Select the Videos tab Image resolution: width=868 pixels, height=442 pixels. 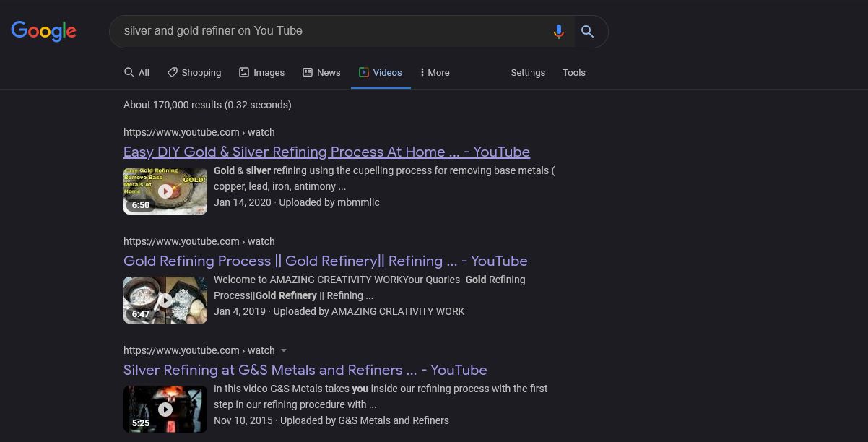(381, 72)
